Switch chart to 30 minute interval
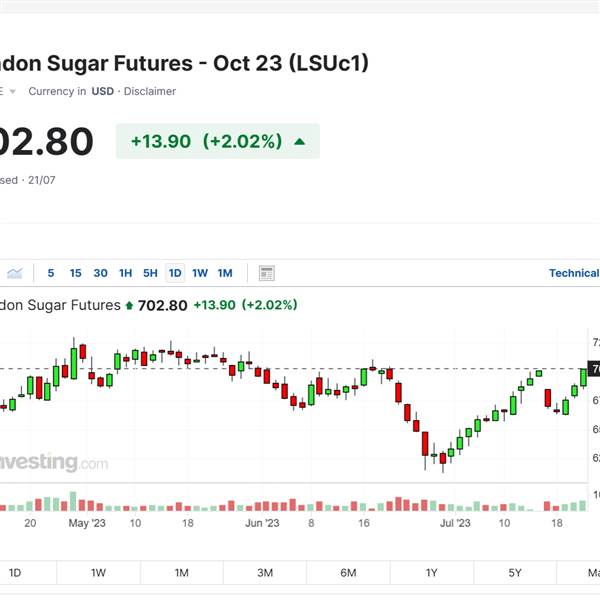 pos(100,273)
